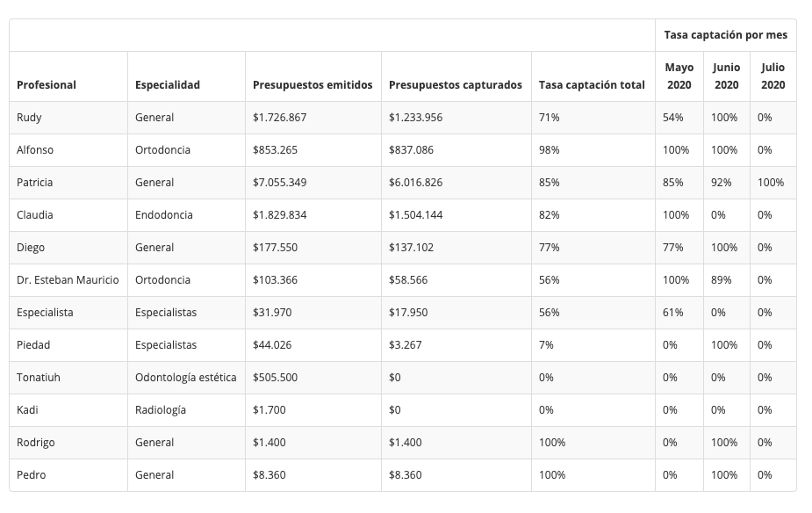
Task: Click the Tonatiuh professional name
Action: 39,378
